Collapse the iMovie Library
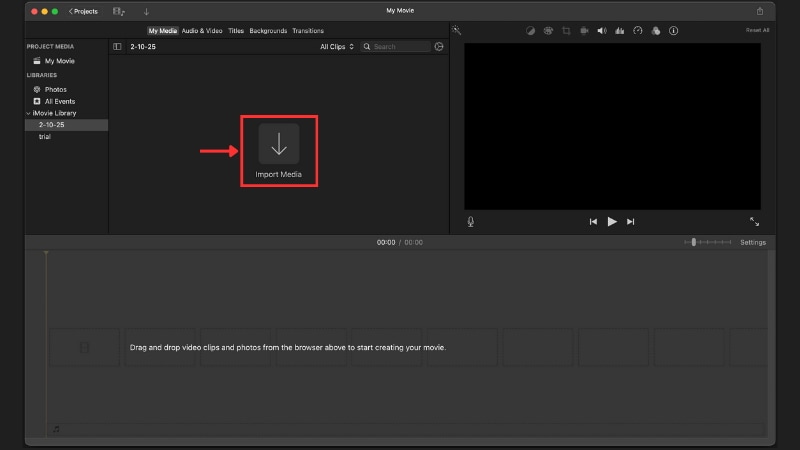Image resolution: width=800 pixels, height=450 pixels. pos(29,113)
